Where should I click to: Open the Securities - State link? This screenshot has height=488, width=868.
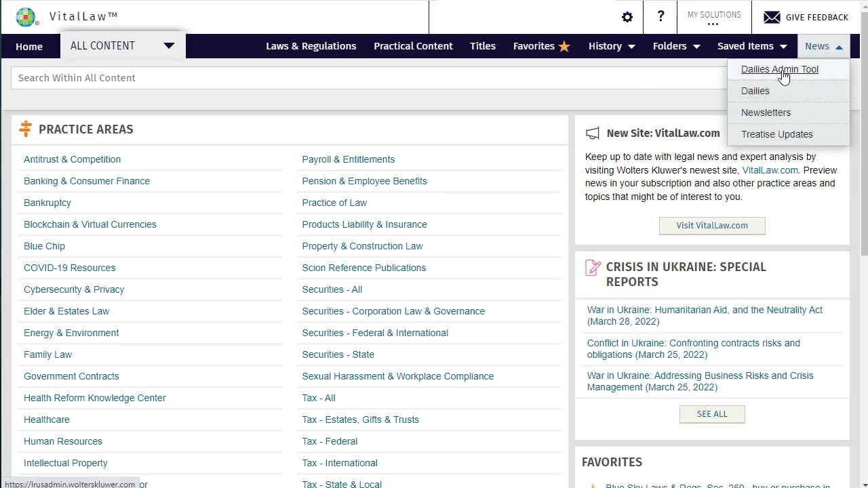[x=338, y=354]
